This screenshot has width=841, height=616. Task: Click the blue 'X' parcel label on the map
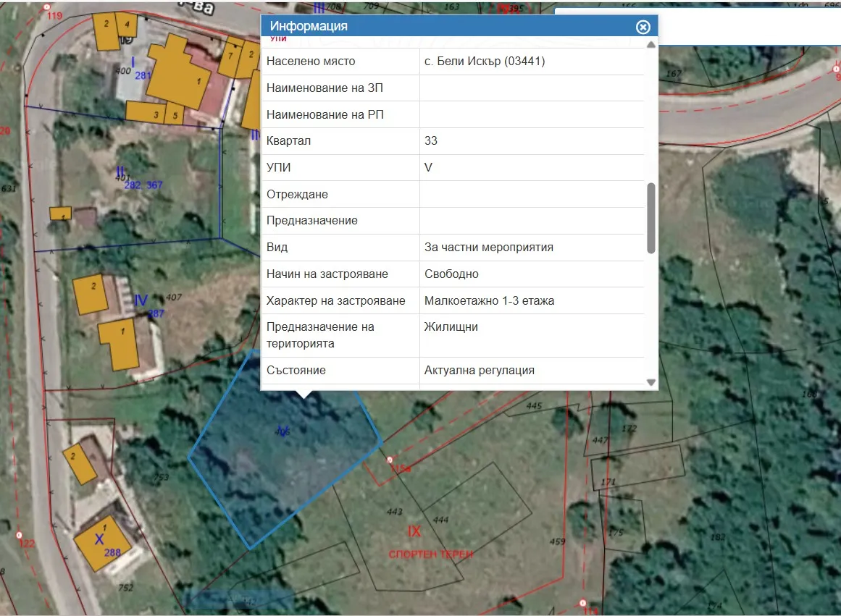click(99, 539)
